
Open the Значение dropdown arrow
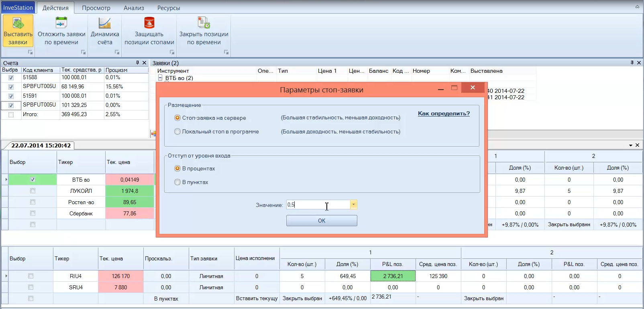point(353,205)
